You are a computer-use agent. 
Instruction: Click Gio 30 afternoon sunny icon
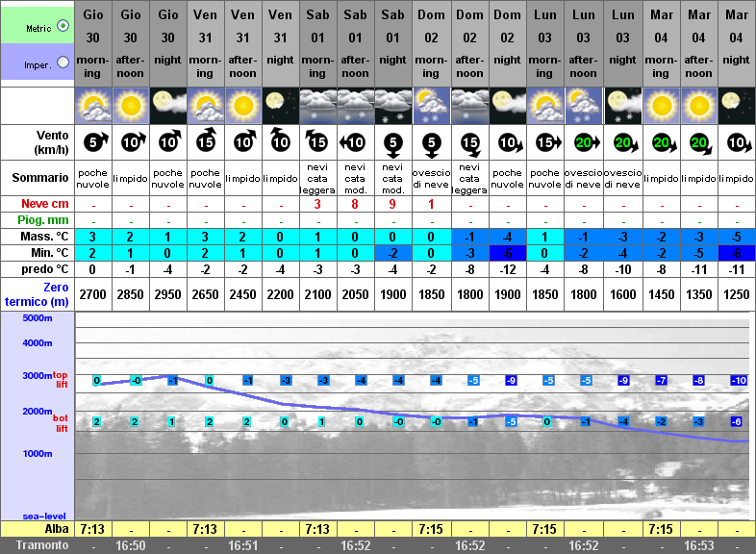(131, 106)
